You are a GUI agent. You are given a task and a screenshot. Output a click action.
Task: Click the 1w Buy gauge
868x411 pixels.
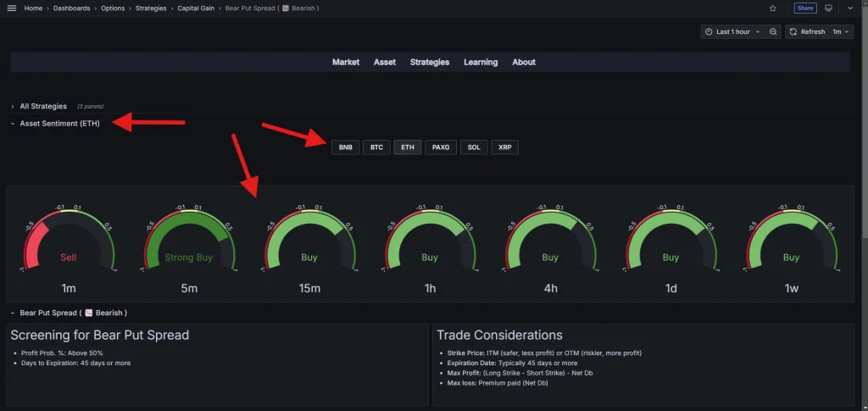[791, 243]
